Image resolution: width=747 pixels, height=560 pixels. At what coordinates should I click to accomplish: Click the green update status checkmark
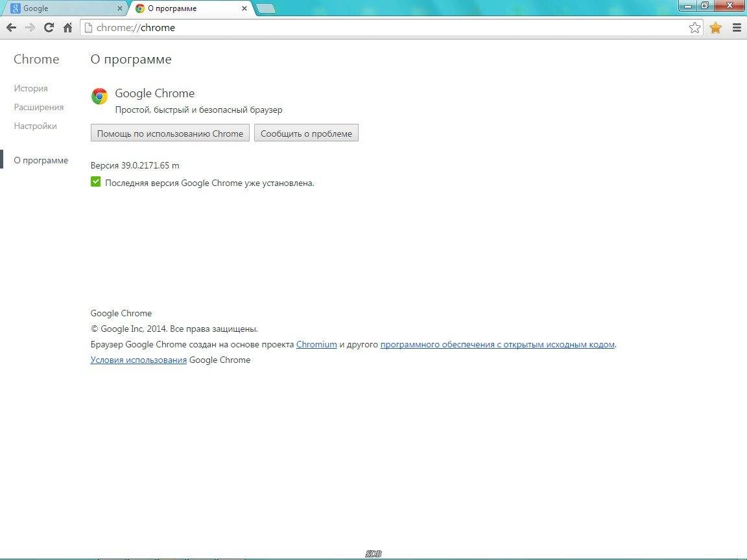tap(96, 181)
